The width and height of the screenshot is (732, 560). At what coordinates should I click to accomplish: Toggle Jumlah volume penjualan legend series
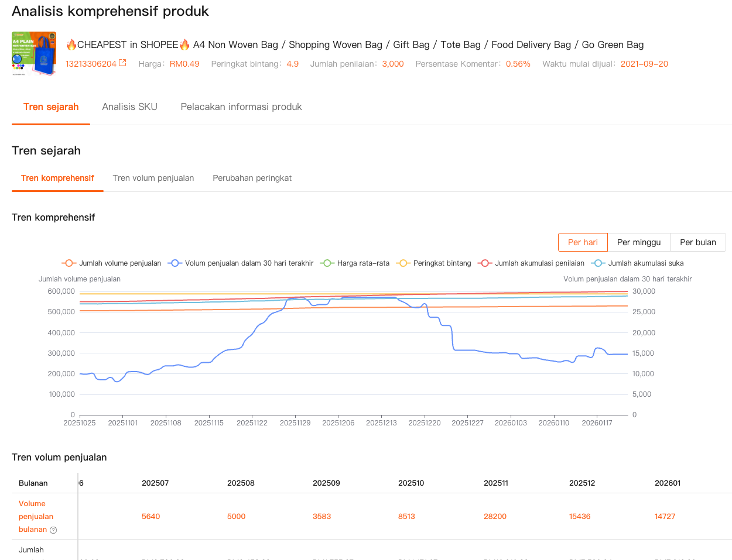(112, 263)
